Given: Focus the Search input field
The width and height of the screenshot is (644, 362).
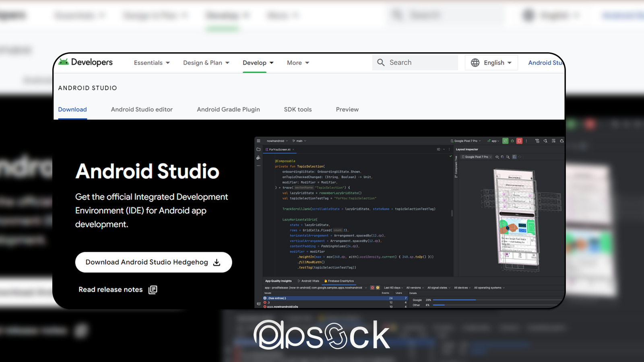Looking at the screenshot, I should click(x=415, y=62).
